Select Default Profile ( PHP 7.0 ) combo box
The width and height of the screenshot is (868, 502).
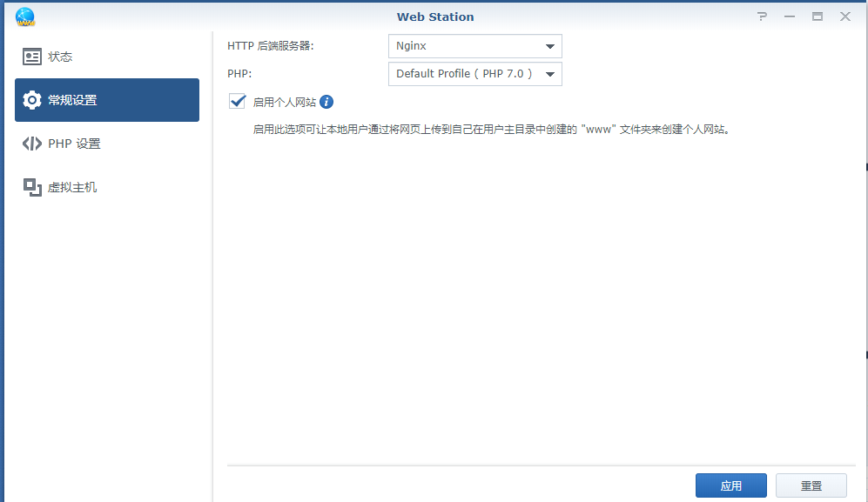pyautogui.click(x=474, y=74)
